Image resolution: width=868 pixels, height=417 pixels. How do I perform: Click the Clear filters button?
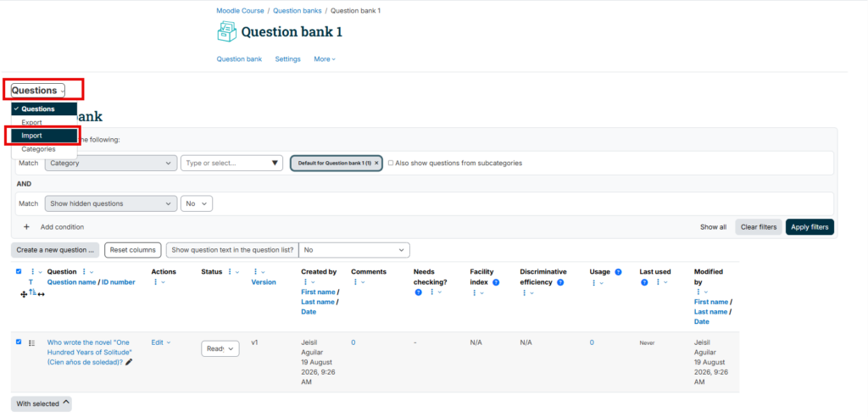(759, 227)
